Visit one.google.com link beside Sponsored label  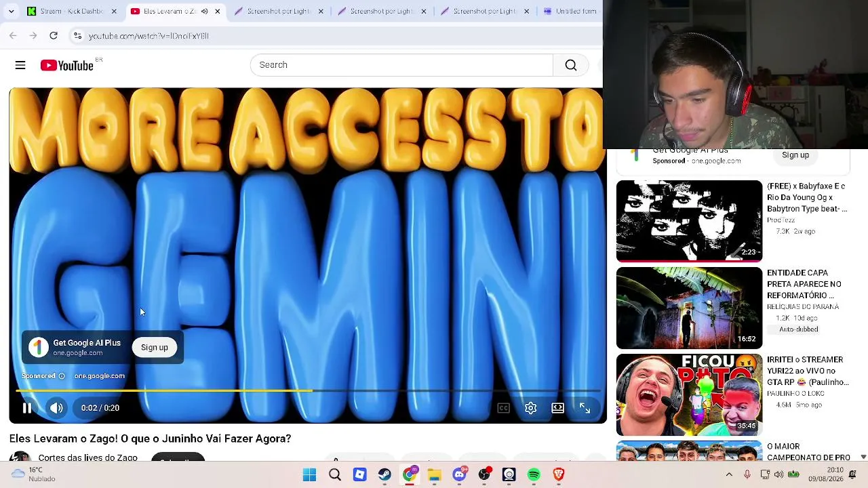(100, 376)
